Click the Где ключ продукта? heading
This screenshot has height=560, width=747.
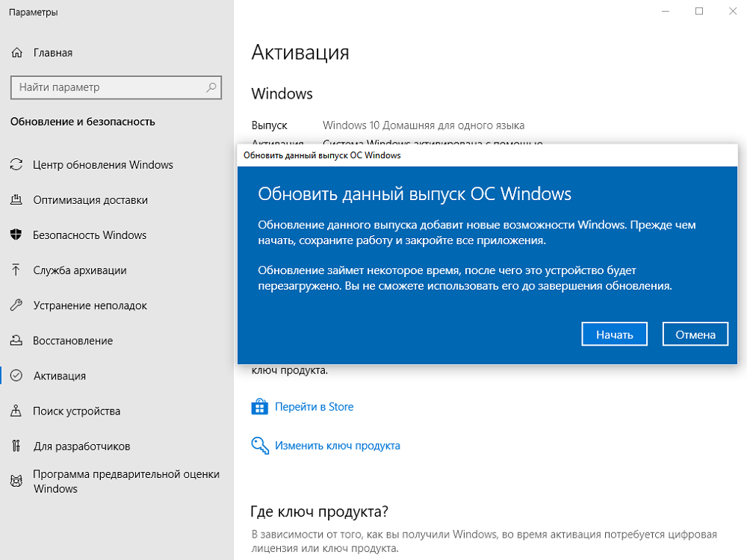[319, 511]
